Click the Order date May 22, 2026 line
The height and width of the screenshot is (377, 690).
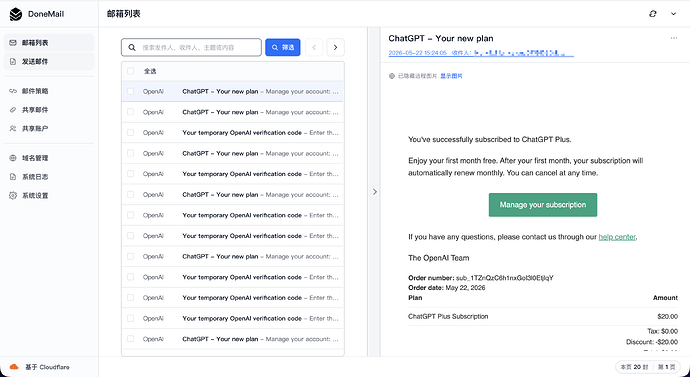(447, 288)
